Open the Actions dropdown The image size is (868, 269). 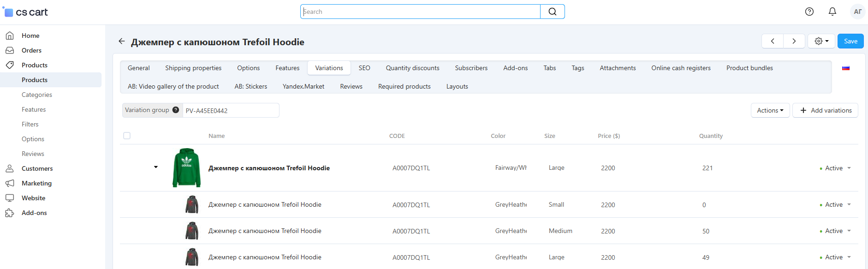point(770,110)
